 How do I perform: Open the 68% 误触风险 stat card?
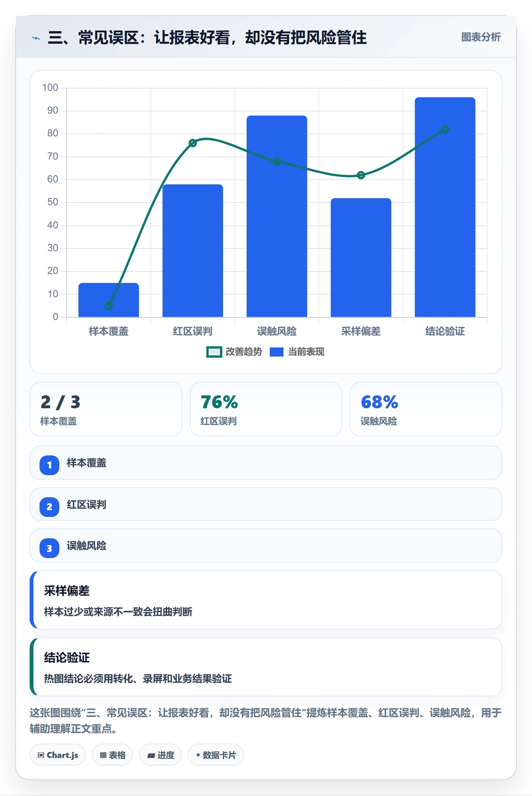pyautogui.click(x=426, y=409)
